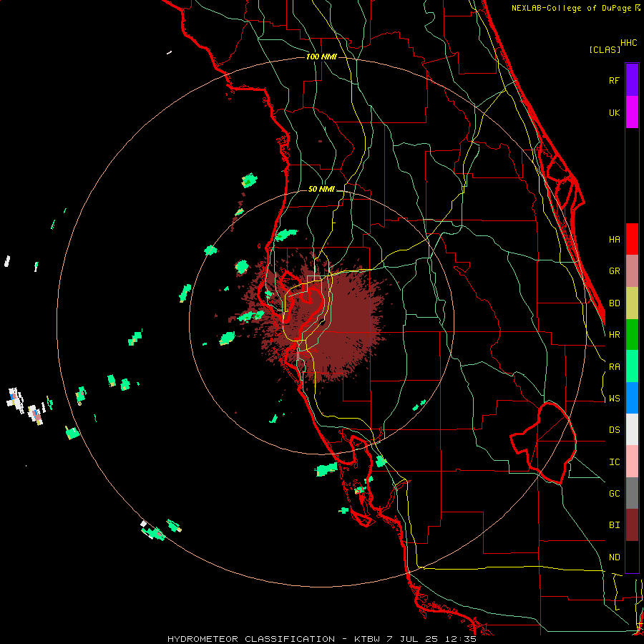Viewport: 644px width, 644px height.
Task: Click the GR pink-brown legend color swatch
Action: (x=632, y=271)
